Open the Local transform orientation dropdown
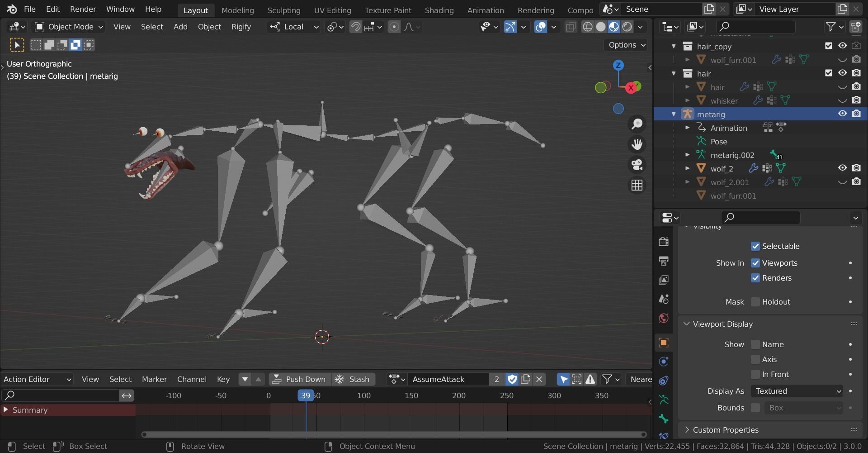The width and height of the screenshot is (868, 453). pos(293,27)
